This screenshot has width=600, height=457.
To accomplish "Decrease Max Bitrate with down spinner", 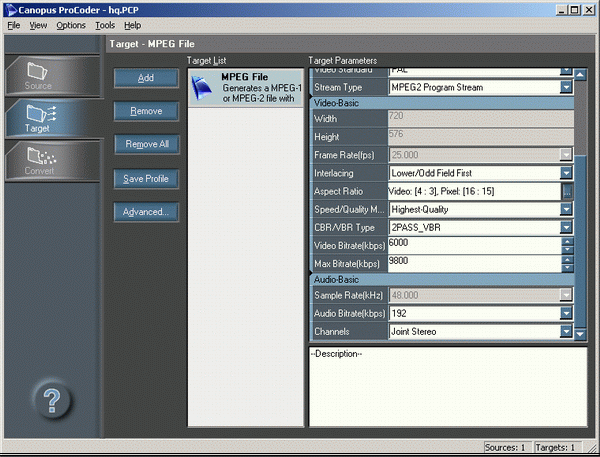I will 567,268.
